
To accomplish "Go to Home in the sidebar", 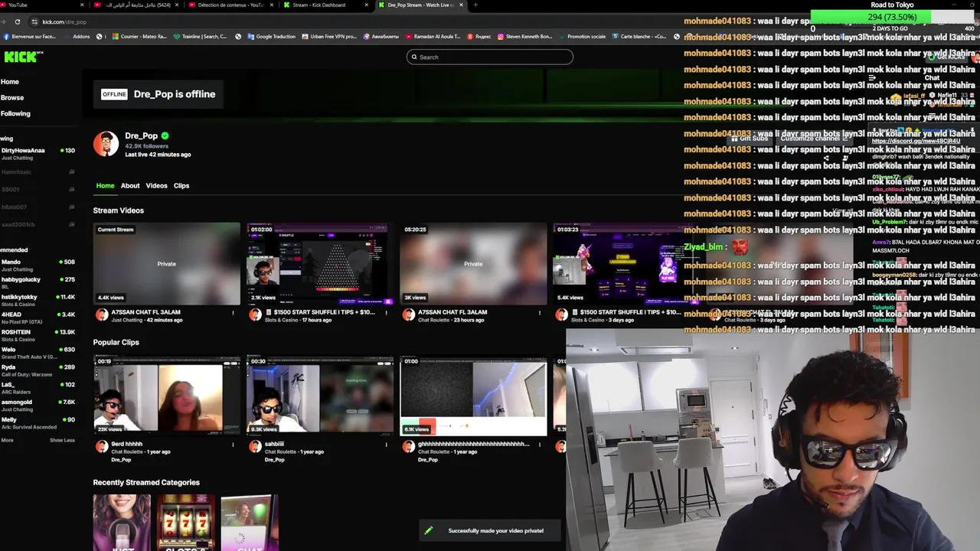I will (x=10, y=82).
